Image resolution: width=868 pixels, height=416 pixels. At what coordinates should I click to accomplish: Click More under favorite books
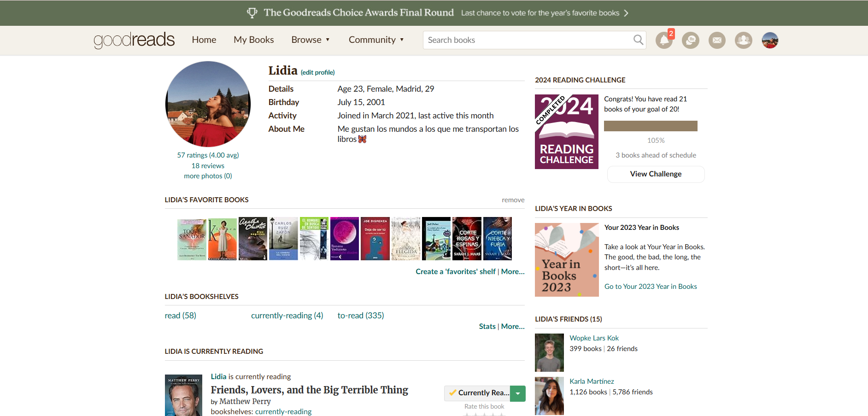click(513, 272)
